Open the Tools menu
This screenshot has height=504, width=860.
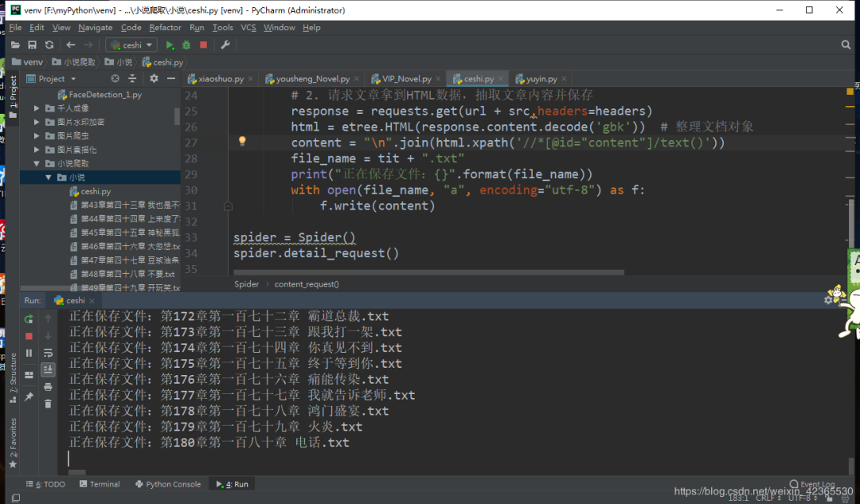click(x=223, y=27)
